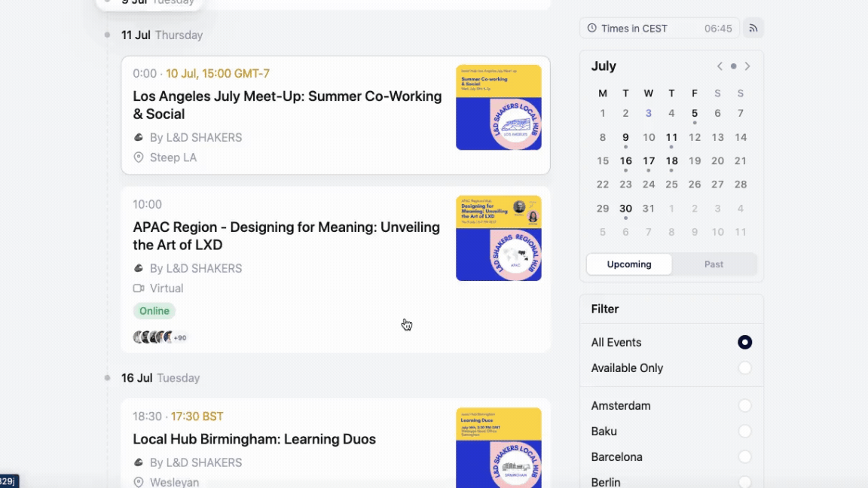Select highlighted July 3 in the calendar

(649, 114)
